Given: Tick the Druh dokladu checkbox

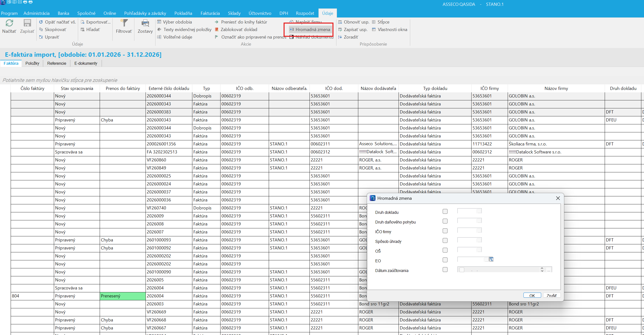Looking at the screenshot, I should pos(445,211).
